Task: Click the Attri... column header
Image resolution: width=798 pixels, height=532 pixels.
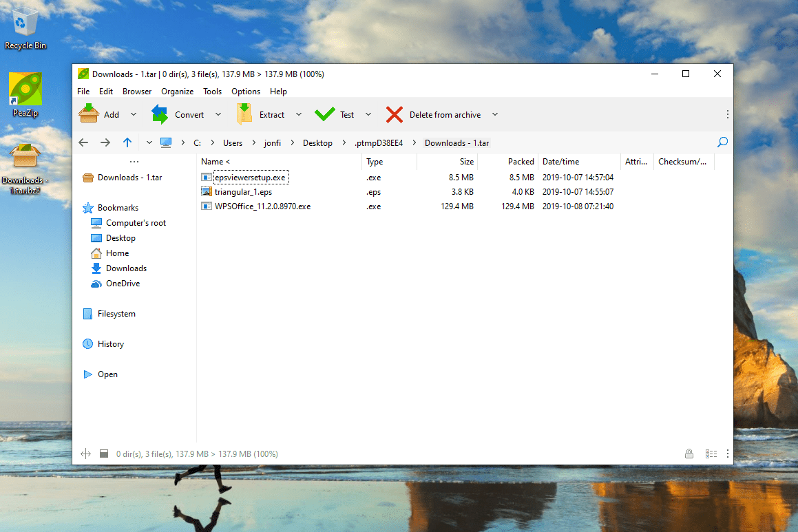Action: click(637, 162)
